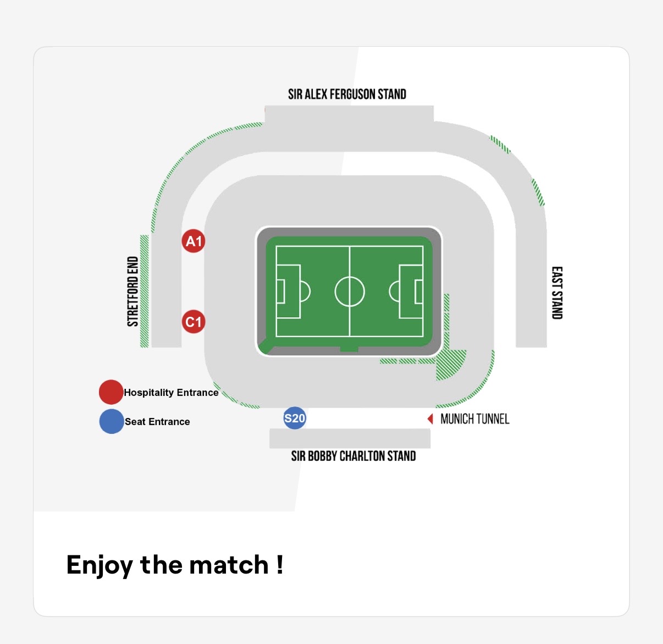Click the green hatched corner section near pitch
Screen dimensions: 663x644
click(451, 365)
